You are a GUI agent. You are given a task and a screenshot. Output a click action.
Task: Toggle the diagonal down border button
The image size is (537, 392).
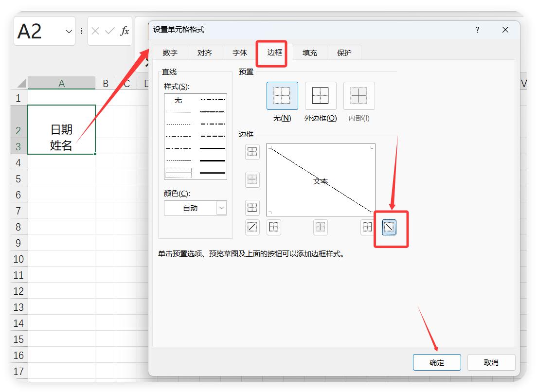(x=389, y=227)
